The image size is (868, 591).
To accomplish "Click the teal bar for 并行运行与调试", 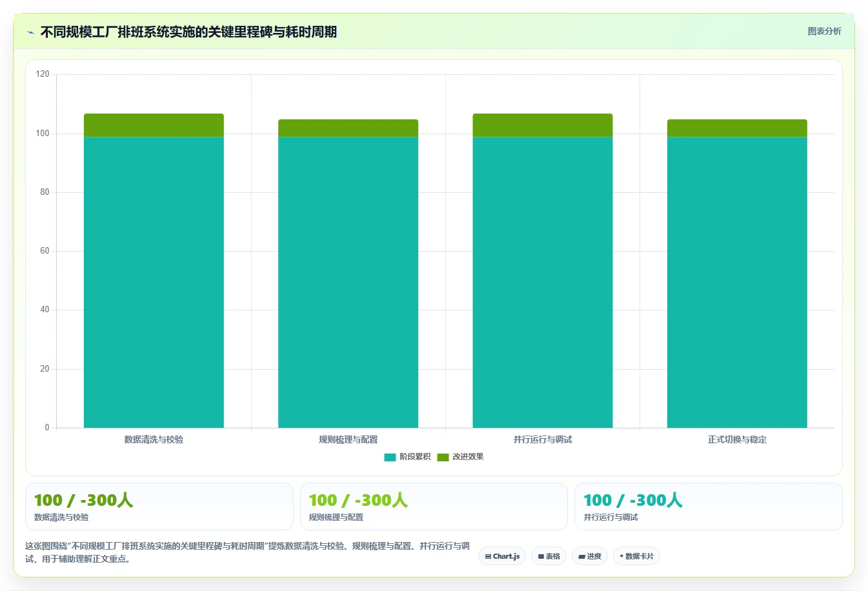I will [543, 282].
